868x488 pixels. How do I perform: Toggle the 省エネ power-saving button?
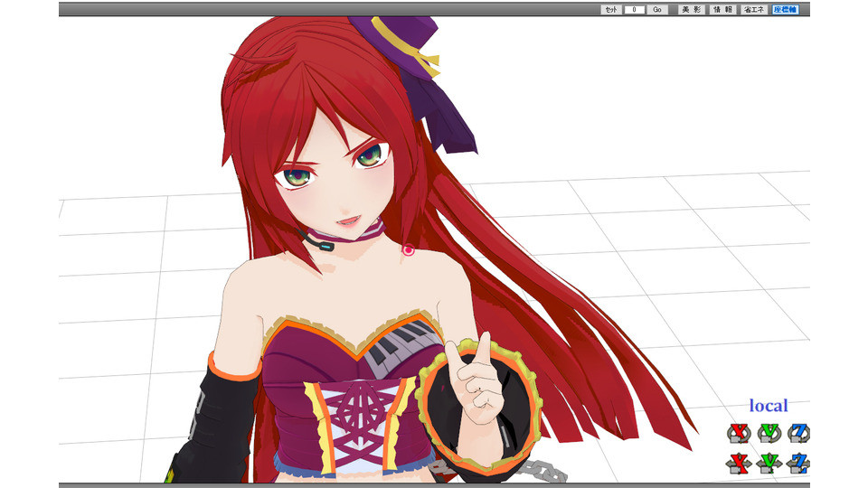[x=753, y=9]
